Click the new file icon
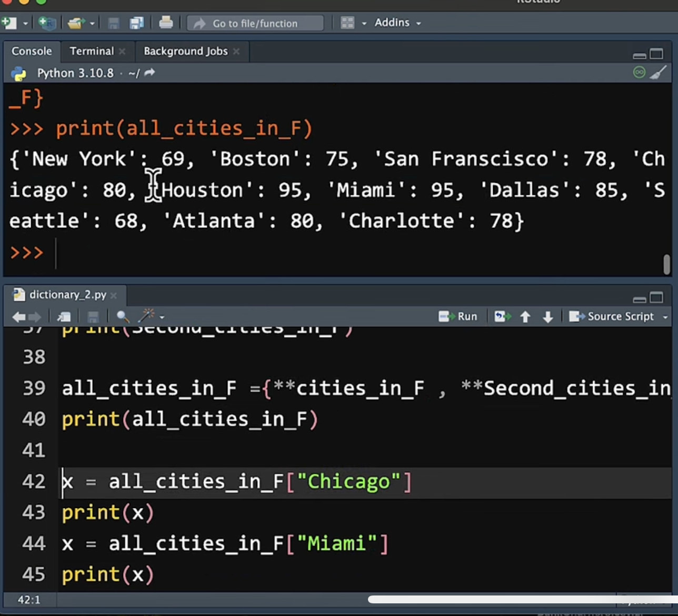The height and width of the screenshot is (616, 678). click(x=9, y=23)
